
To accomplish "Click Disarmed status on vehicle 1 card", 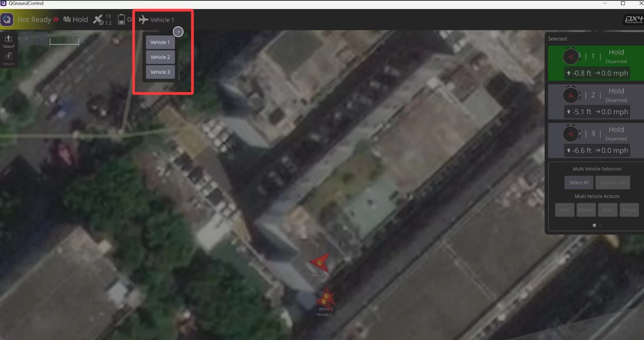I will point(616,61).
